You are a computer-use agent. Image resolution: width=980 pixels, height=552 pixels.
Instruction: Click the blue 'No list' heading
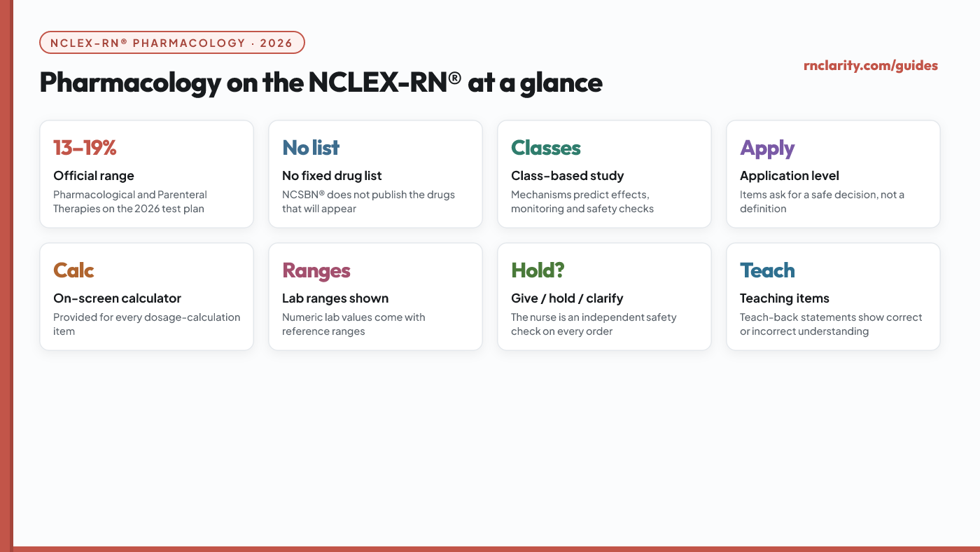click(311, 148)
